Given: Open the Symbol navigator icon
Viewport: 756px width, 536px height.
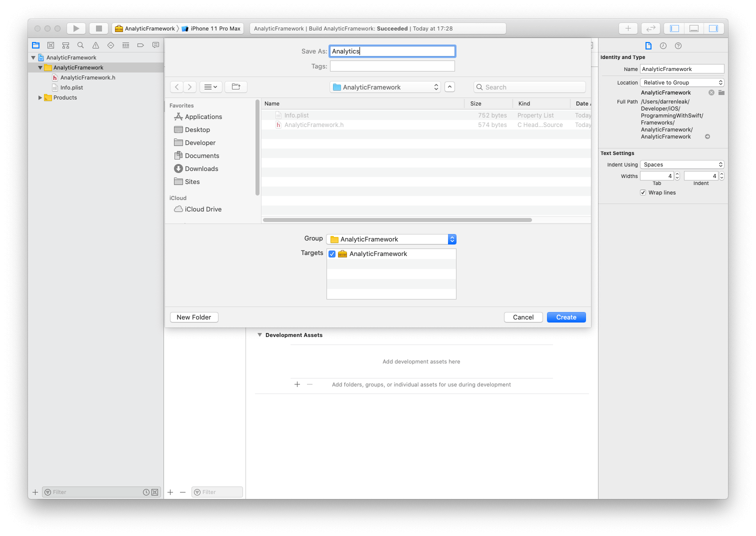Looking at the screenshot, I should 65,45.
